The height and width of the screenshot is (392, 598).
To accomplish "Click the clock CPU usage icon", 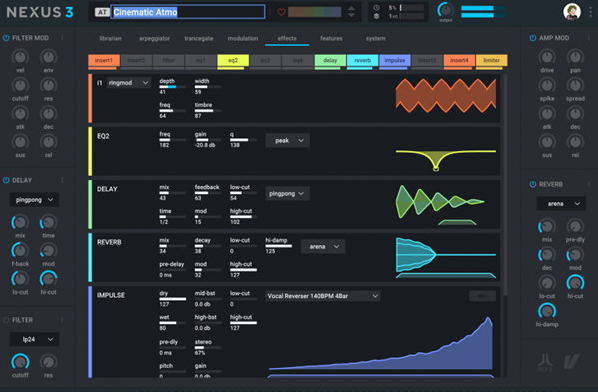I will [x=376, y=8].
